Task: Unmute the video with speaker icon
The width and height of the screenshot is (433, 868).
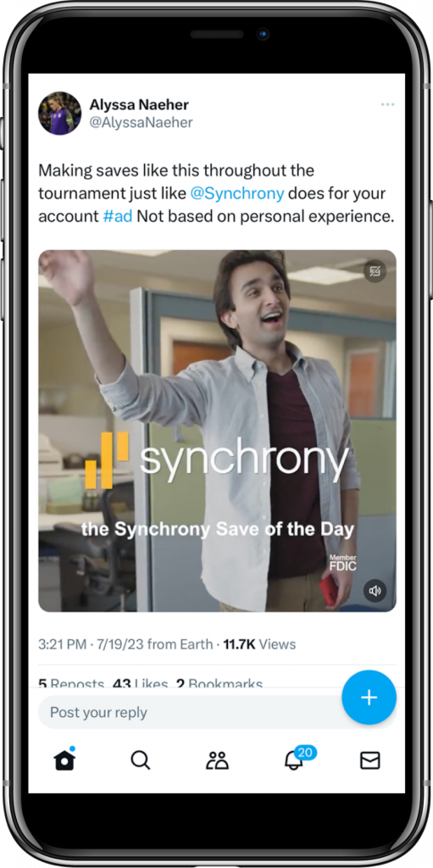Action: pyautogui.click(x=375, y=591)
